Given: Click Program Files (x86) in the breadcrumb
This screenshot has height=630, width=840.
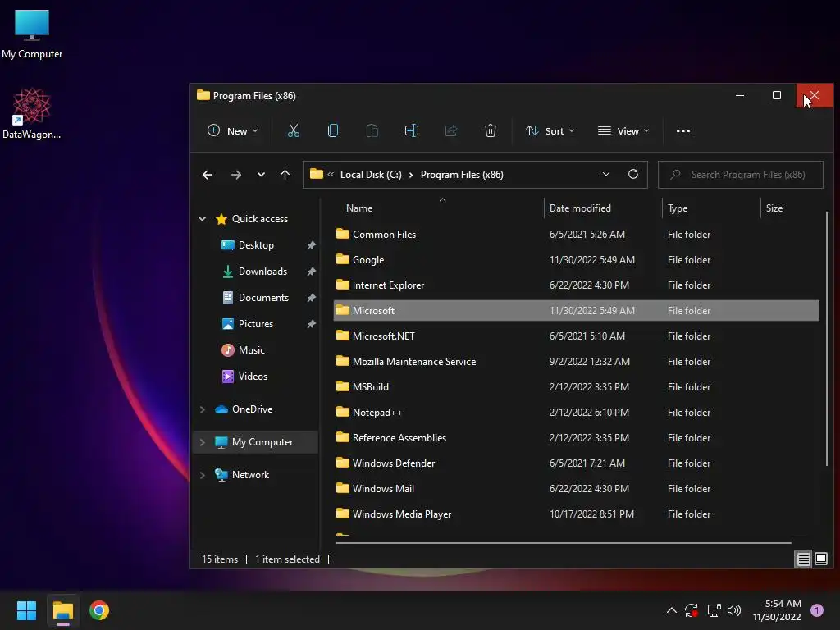Looking at the screenshot, I should 462,175.
